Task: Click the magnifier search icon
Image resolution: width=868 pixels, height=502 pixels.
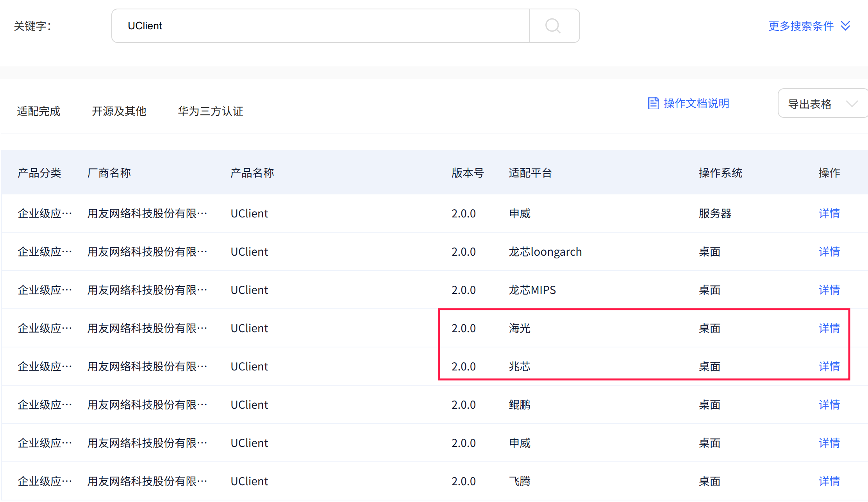Action: click(553, 26)
